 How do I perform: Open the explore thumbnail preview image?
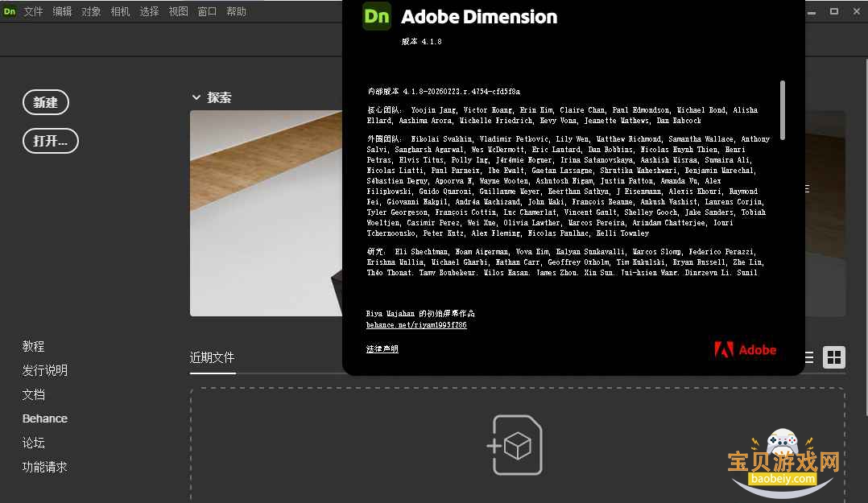click(267, 213)
